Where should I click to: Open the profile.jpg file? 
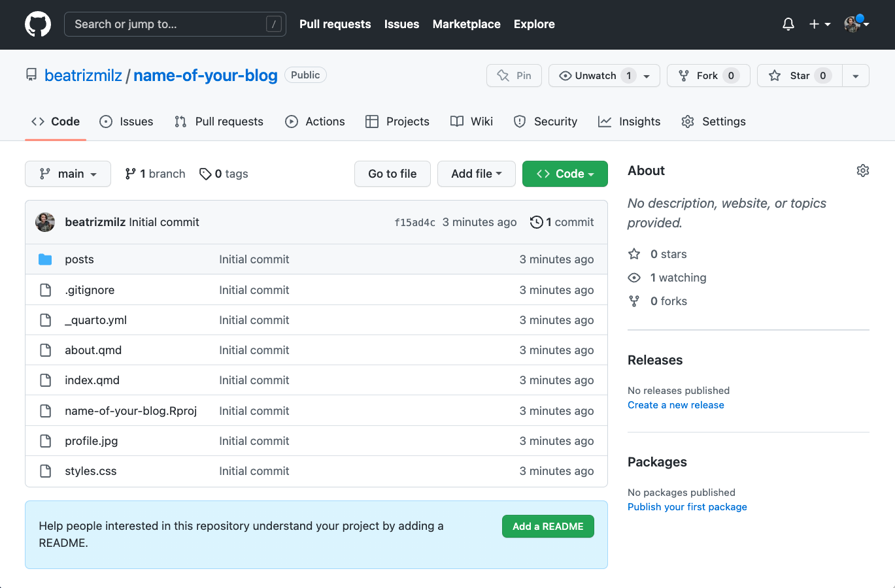92,441
